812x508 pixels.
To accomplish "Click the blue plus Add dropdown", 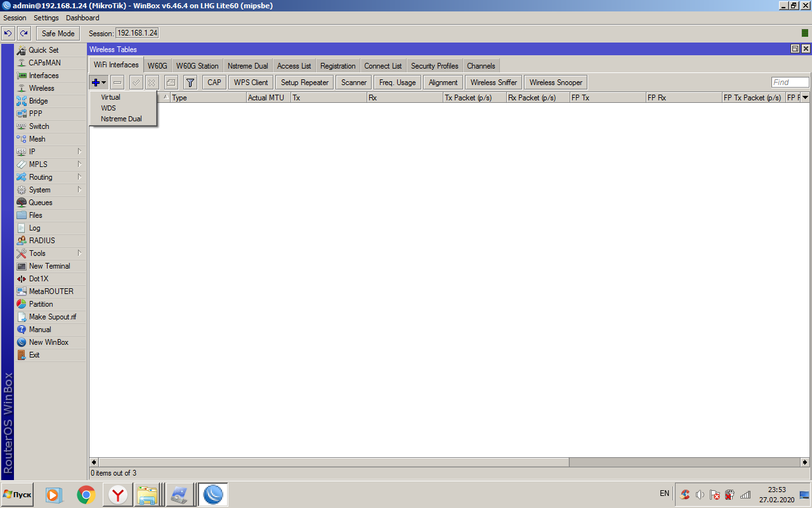I will [x=99, y=83].
